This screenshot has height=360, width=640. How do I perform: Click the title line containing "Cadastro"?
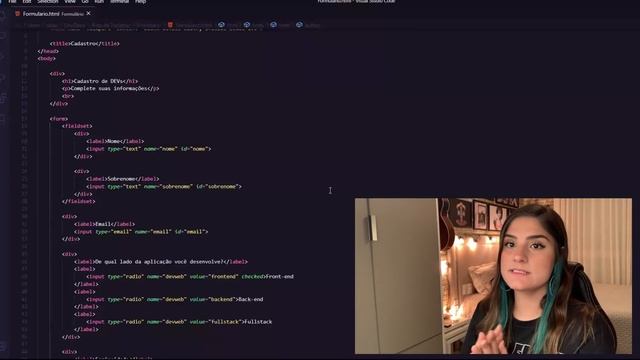pos(84,43)
